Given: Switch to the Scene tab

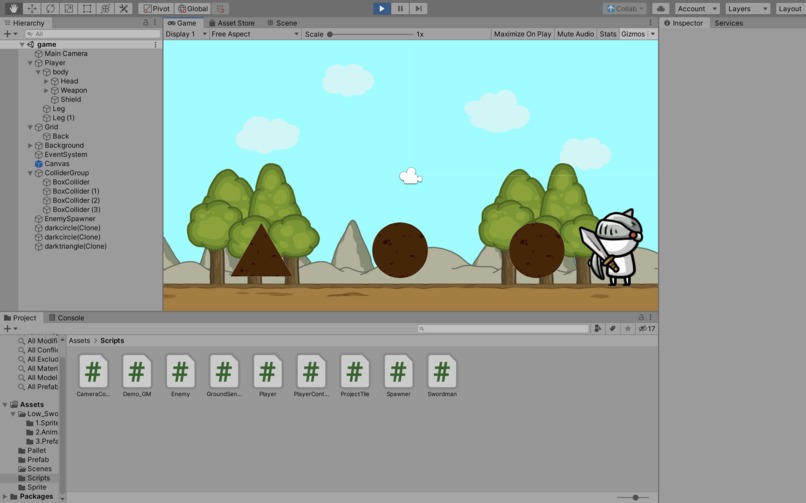Looking at the screenshot, I should pos(282,23).
